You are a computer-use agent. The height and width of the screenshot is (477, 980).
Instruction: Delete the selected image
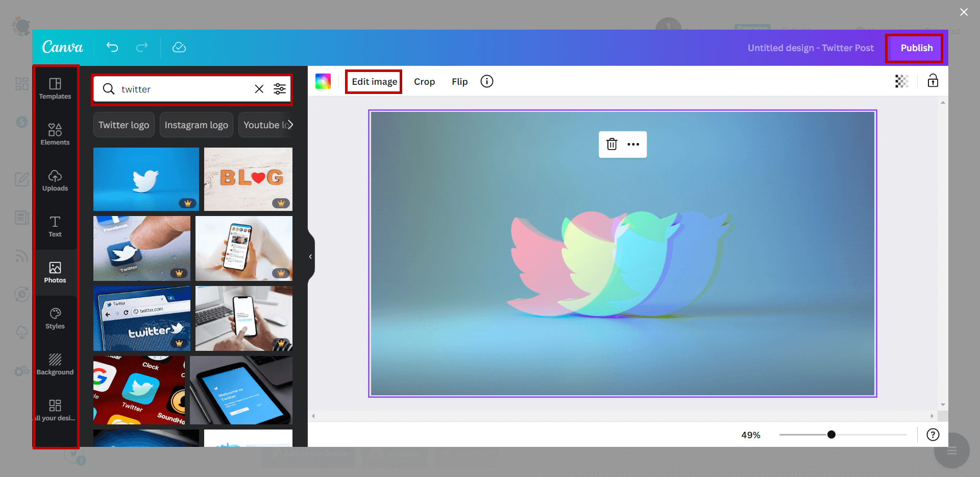612,144
